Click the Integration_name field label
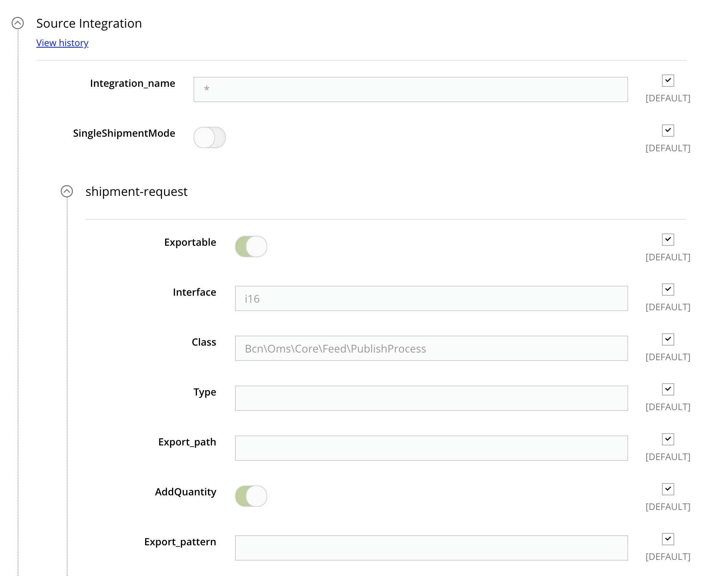This screenshot has height=576, width=728. click(x=132, y=83)
